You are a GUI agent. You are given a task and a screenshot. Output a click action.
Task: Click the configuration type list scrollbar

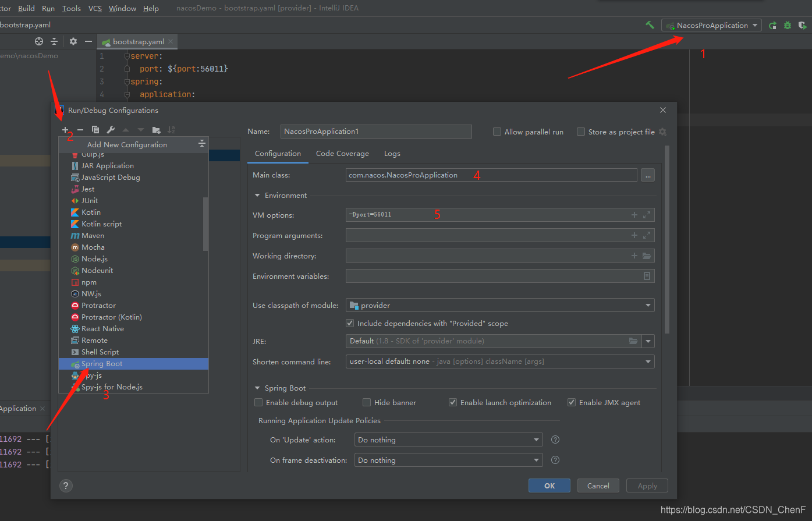205,224
